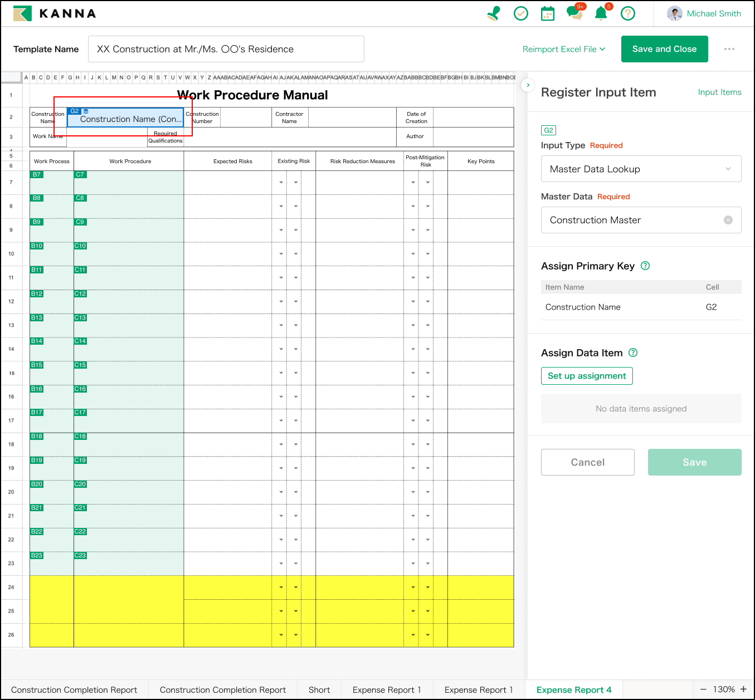Viewport: 755px width, 700px height.
Task: Open the approval stamp icon in header
Action: coord(494,13)
